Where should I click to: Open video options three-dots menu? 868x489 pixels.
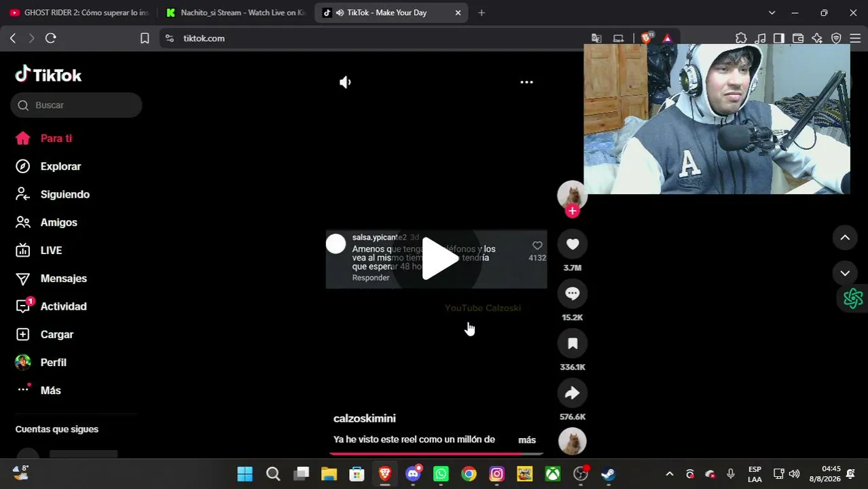click(526, 82)
